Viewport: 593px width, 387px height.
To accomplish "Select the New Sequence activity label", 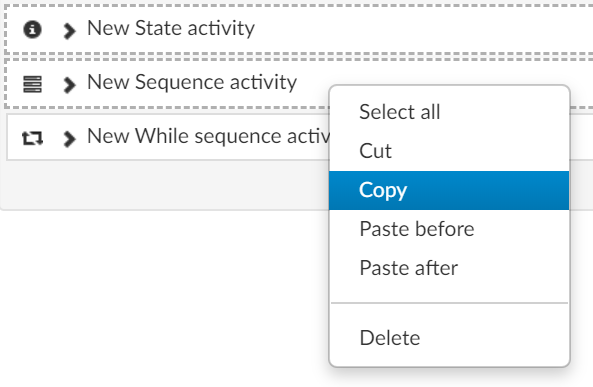I will click(192, 82).
